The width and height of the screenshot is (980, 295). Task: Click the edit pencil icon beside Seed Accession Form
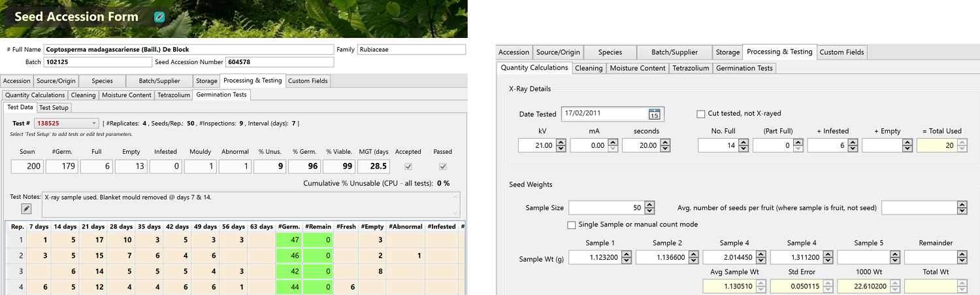[159, 17]
